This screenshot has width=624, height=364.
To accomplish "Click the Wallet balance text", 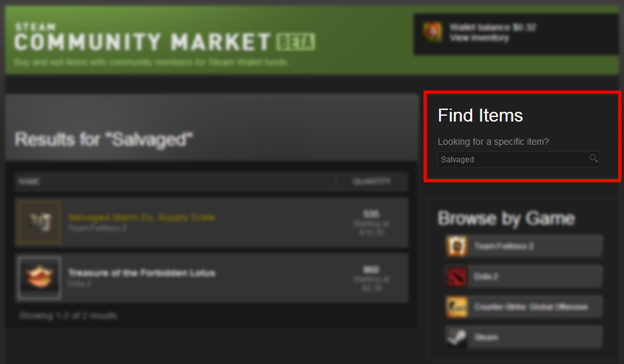I will 493,27.
